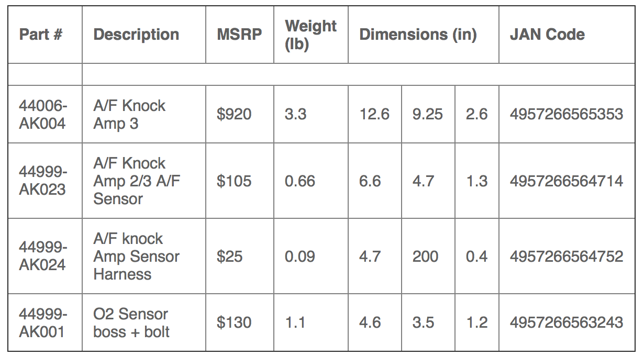Screen dimensions: 644x356
Task: Click the 0.66 weight value
Action: point(300,181)
